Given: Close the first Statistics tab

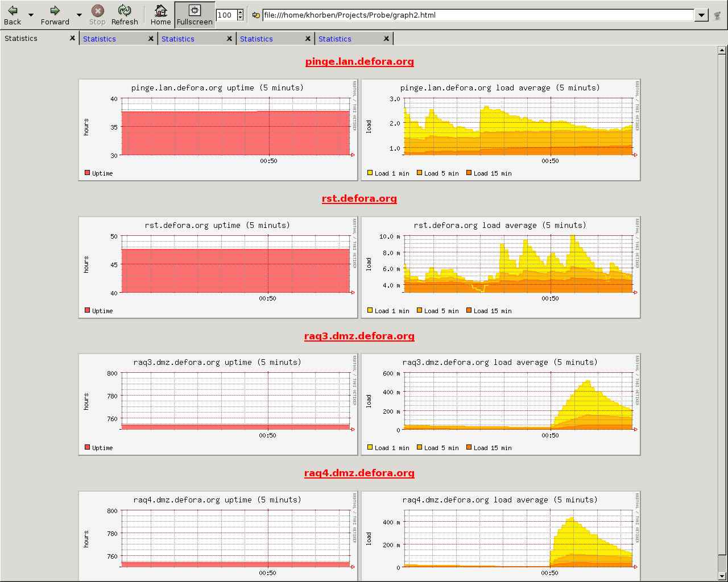Looking at the screenshot, I should tap(72, 39).
